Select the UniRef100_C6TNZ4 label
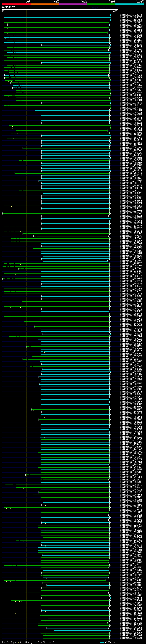 point(131,161)
